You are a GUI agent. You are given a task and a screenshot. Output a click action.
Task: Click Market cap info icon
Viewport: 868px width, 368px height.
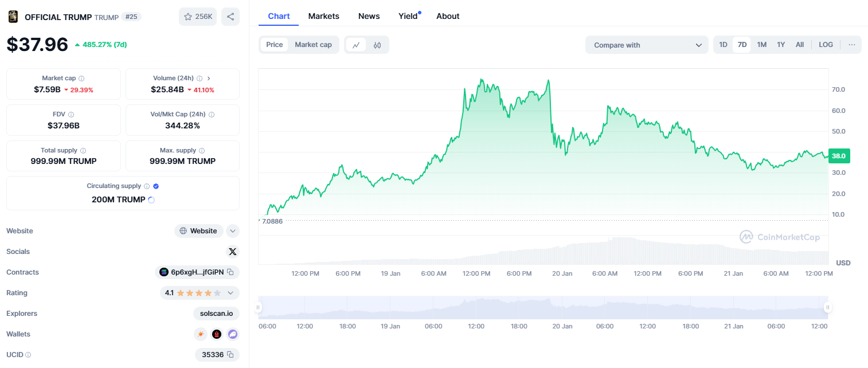click(81, 79)
